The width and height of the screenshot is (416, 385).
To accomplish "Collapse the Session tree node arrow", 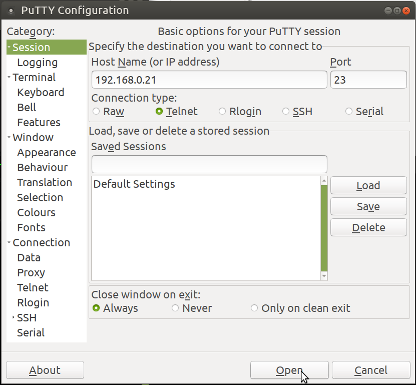I will tap(9, 47).
